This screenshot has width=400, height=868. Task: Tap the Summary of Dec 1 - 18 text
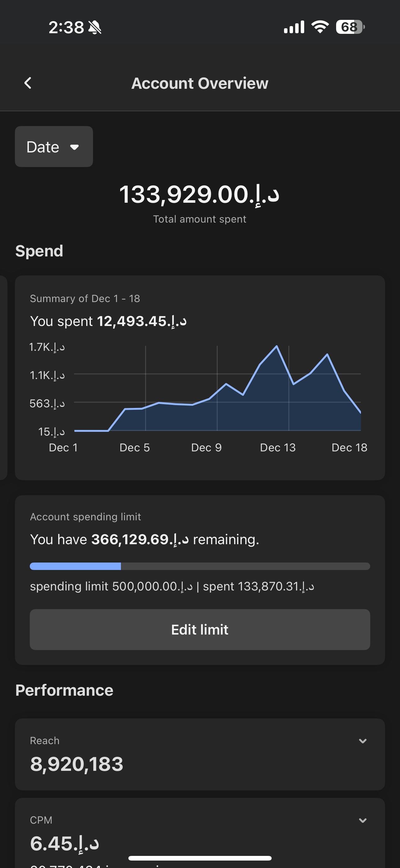[x=85, y=299]
